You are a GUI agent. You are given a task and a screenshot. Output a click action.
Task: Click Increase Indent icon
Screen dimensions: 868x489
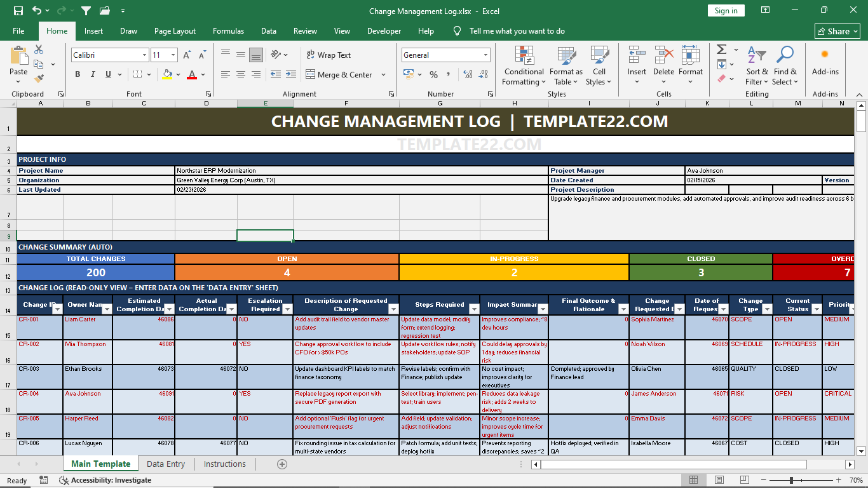point(290,74)
